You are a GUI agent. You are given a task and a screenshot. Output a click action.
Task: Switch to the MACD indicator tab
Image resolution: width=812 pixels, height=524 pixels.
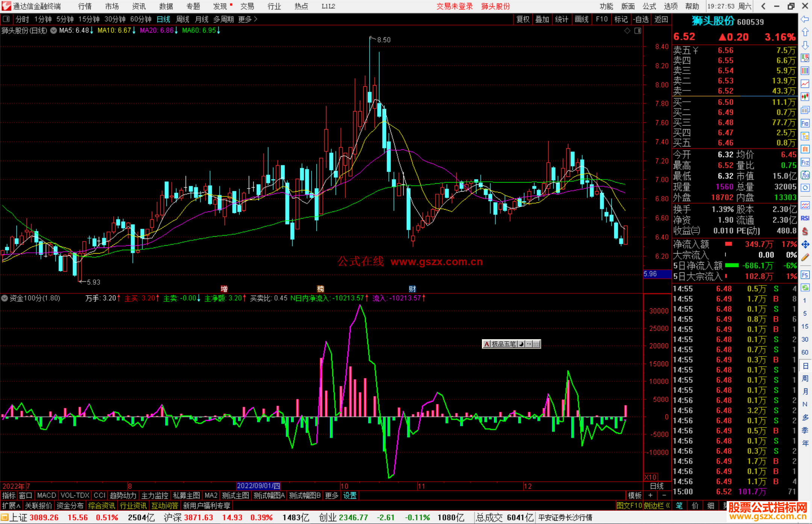tap(47, 496)
